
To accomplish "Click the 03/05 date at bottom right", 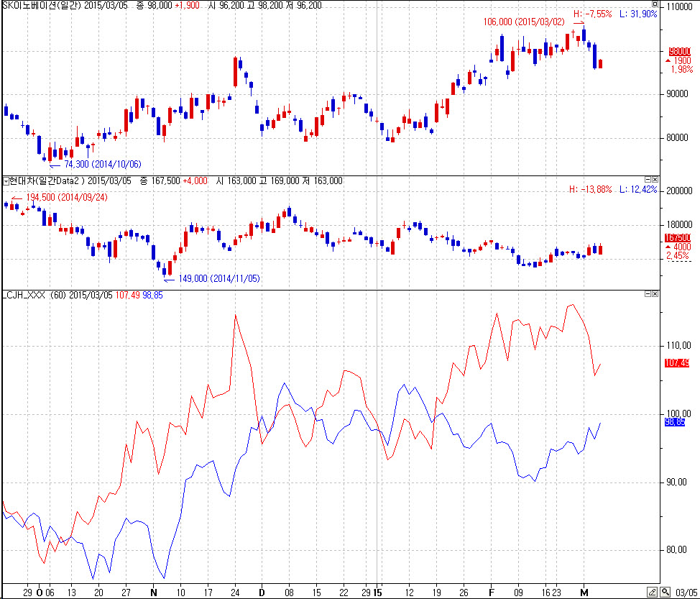I will (x=686, y=593).
